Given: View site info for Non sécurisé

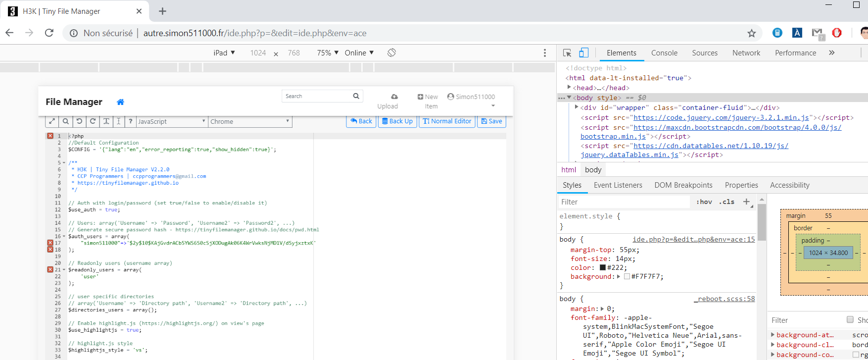Looking at the screenshot, I should [74, 33].
